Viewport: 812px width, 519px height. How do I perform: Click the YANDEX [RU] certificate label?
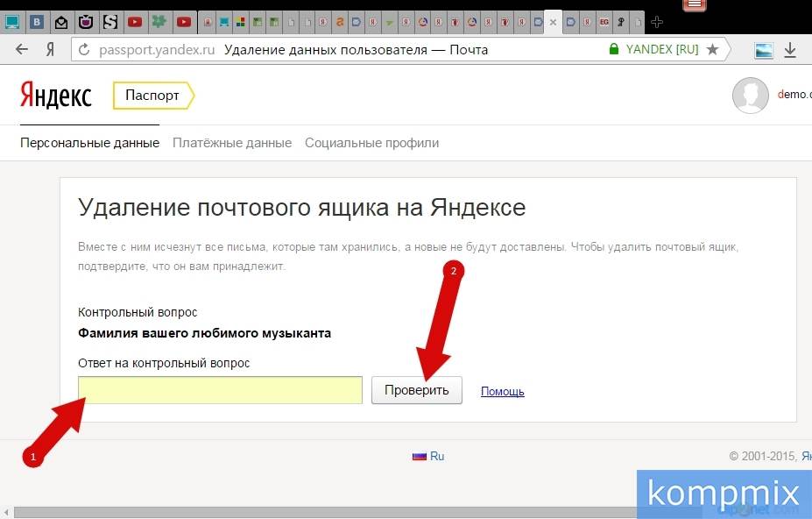tap(662, 49)
